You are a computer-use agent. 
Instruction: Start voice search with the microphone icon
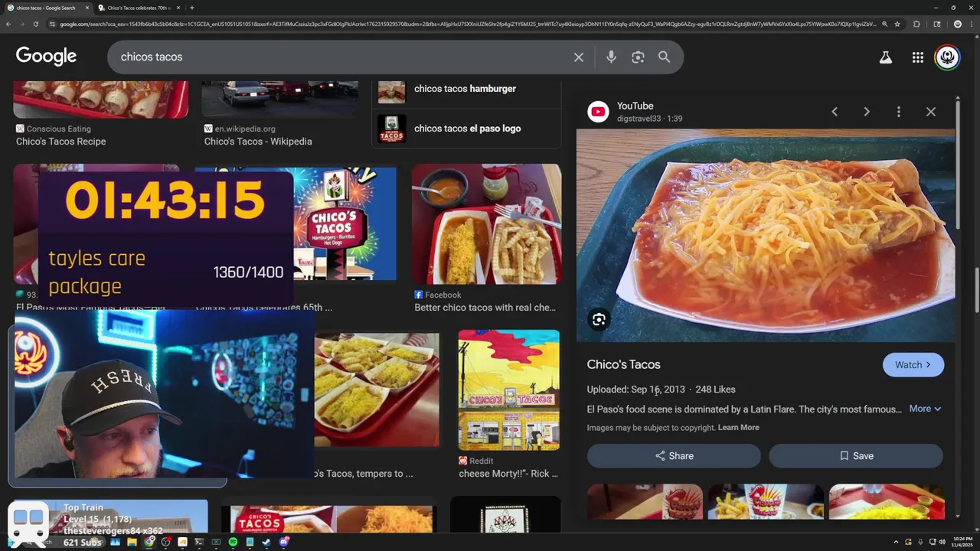tap(611, 57)
